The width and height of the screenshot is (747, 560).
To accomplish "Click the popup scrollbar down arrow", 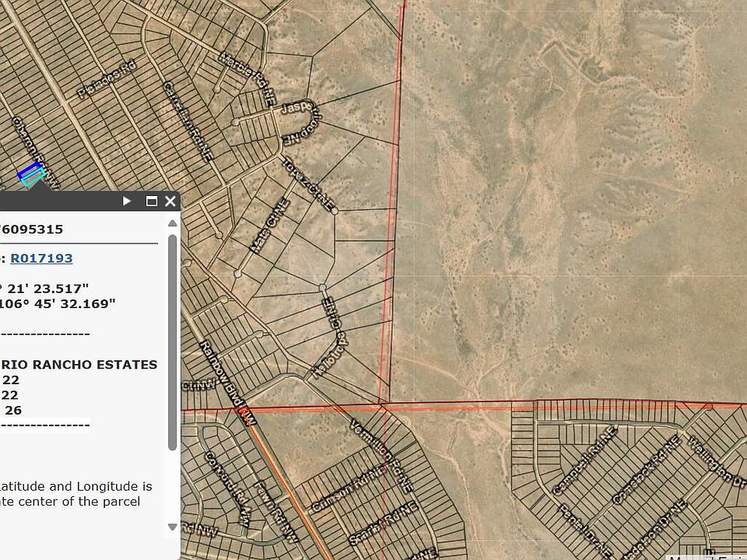I will 172,527.
